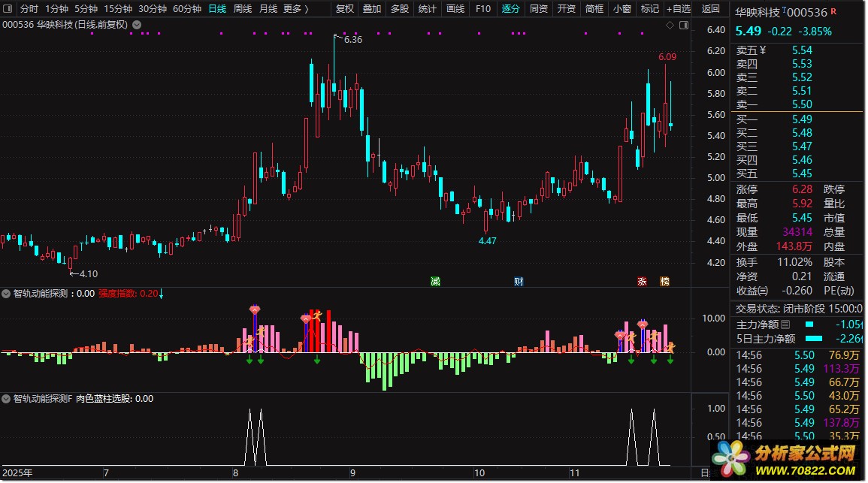Image resolution: width=868 pixels, height=483 pixels.
Task: Click the green 减 marker on chart
Action: click(436, 282)
